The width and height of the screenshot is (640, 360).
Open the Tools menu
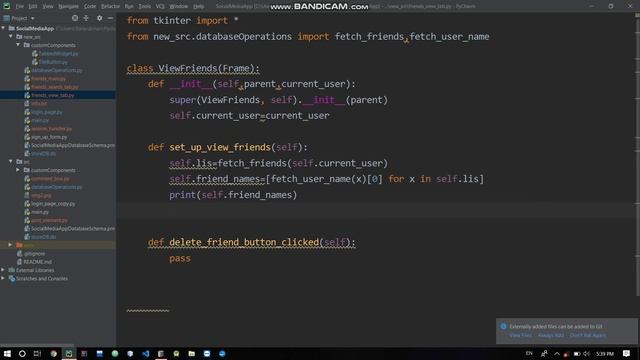tap(144, 6)
